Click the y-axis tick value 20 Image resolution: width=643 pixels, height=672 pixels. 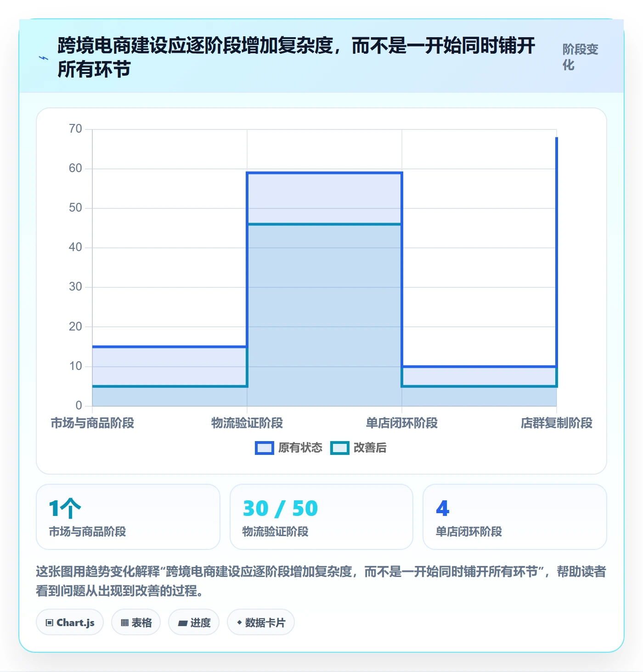(x=75, y=326)
